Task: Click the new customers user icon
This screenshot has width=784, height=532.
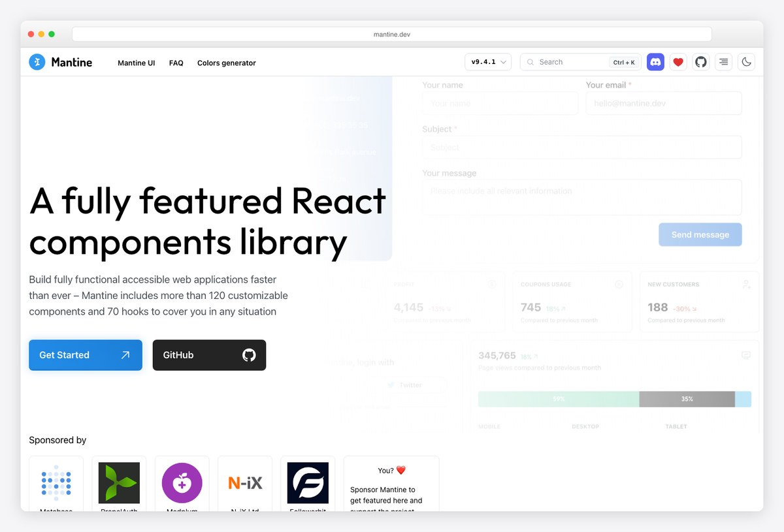Action: pos(747,285)
